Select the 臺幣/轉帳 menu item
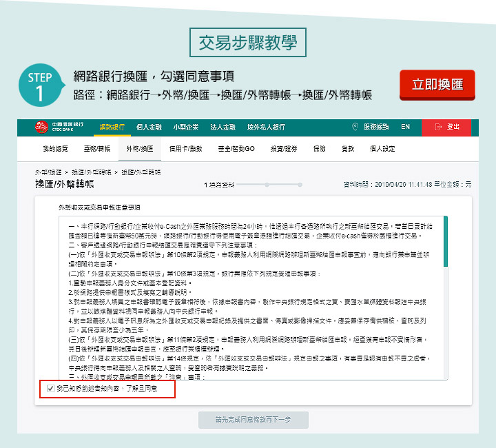The image size is (496, 448). click(x=96, y=148)
